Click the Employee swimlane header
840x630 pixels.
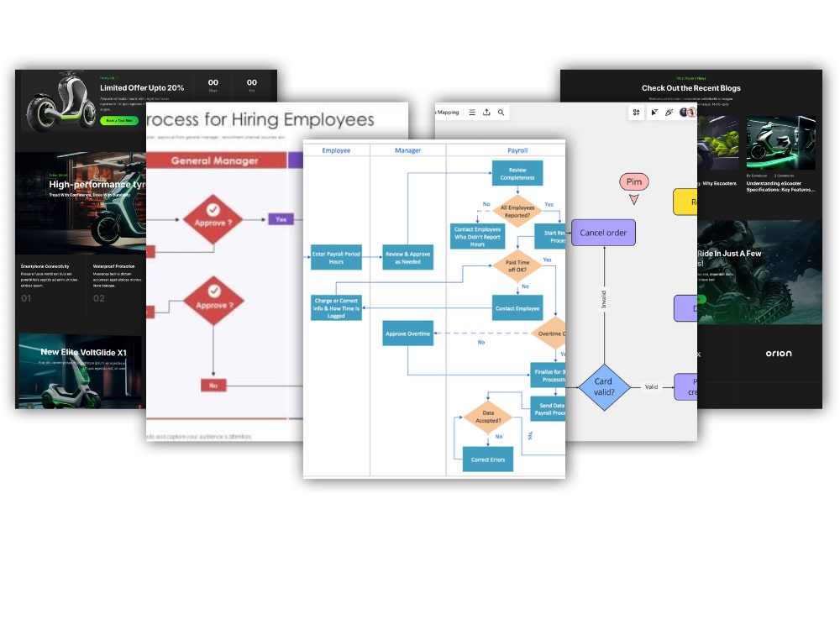336,150
